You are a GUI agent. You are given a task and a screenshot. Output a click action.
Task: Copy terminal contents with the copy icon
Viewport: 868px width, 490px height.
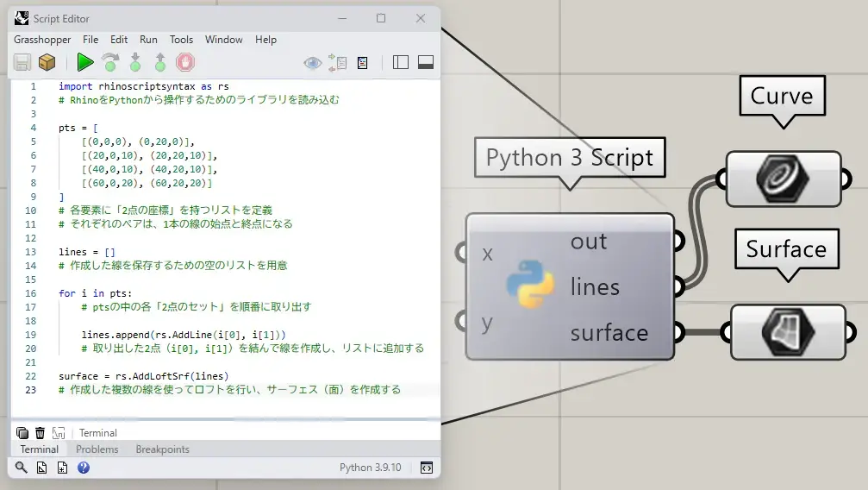pos(22,433)
